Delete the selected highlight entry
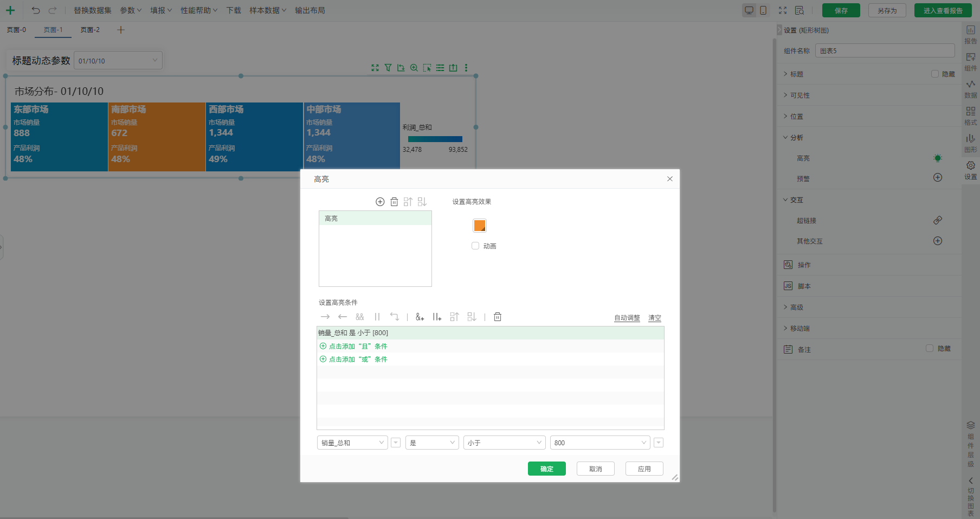This screenshot has height=519, width=980. [394, 202]
